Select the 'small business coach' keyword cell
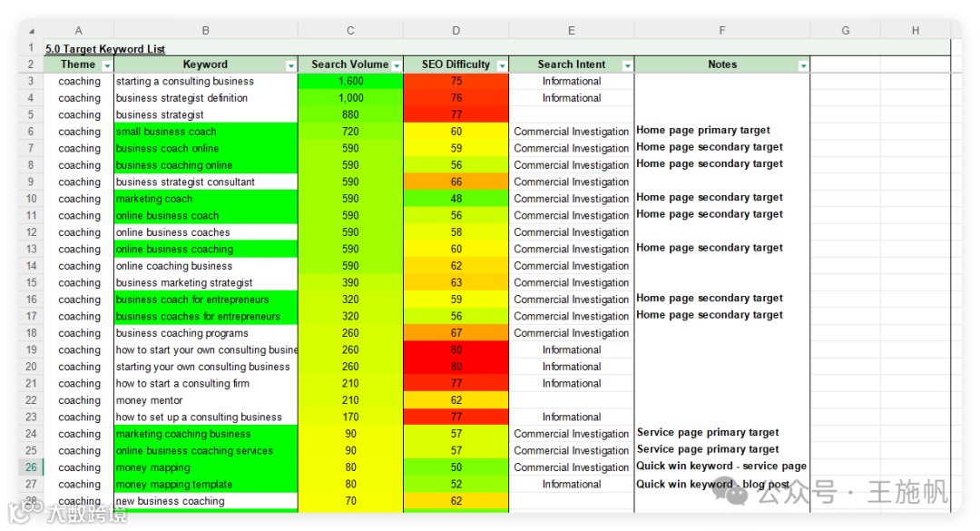This screenshot has width=980, height=531. coord(206,132)
